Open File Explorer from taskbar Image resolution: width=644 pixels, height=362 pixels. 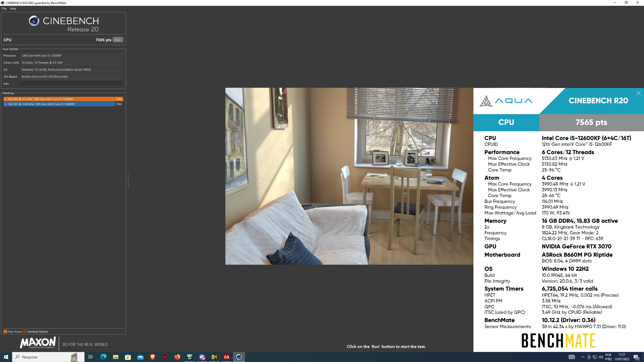(x=115, y=357)
